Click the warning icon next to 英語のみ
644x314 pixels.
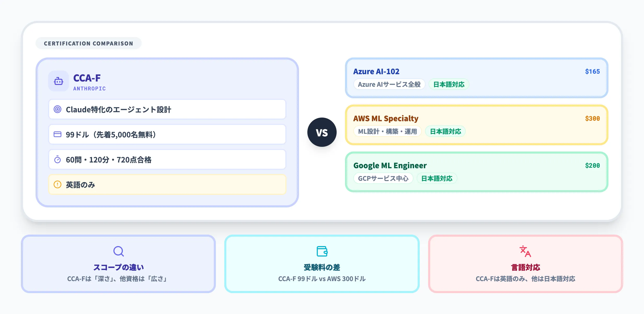pyautogui.click(x=57, y=184)
